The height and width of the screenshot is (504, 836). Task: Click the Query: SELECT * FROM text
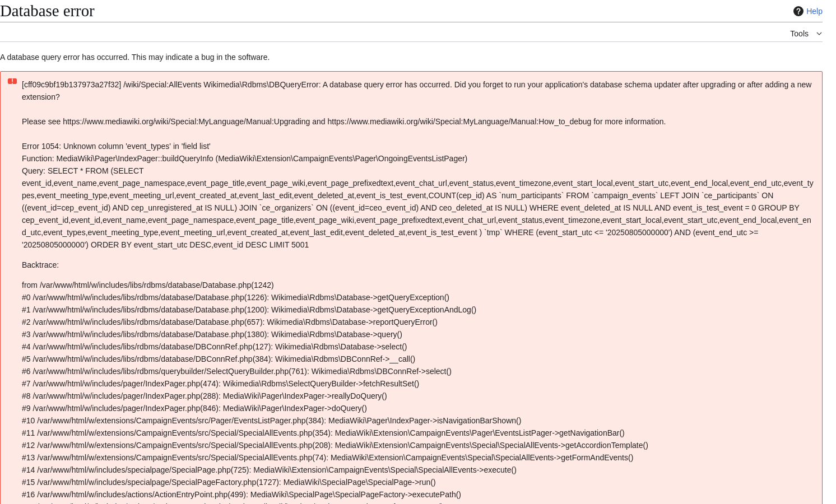coord(82,171)
